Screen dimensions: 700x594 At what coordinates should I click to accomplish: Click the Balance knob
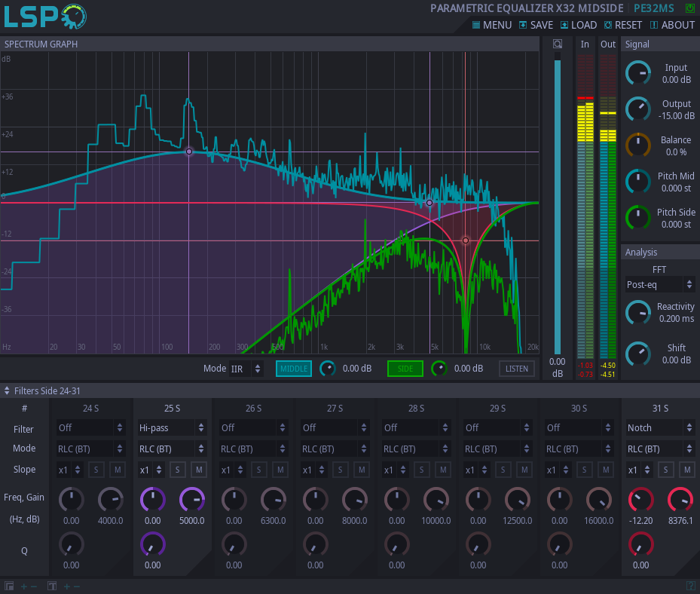pyautogui.click(x=638, y=145)
